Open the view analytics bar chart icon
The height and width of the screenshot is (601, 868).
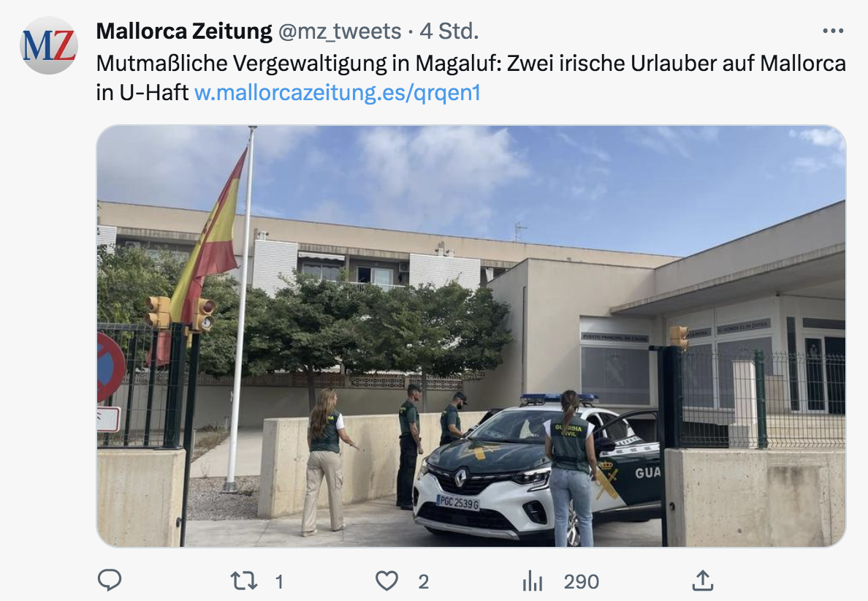pos(533,581)
